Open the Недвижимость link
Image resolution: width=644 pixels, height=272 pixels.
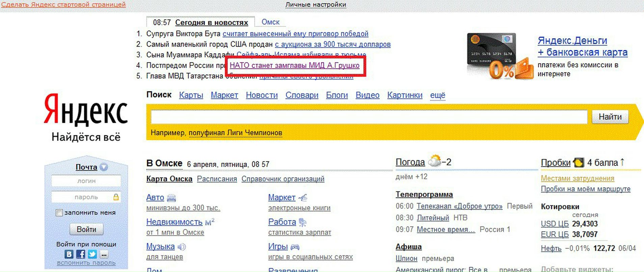(174, 222)
